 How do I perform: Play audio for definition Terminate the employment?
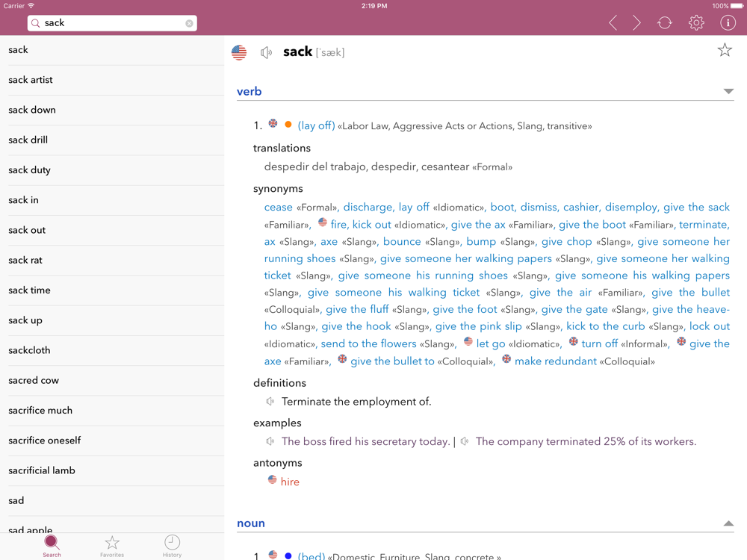(270, 402)
